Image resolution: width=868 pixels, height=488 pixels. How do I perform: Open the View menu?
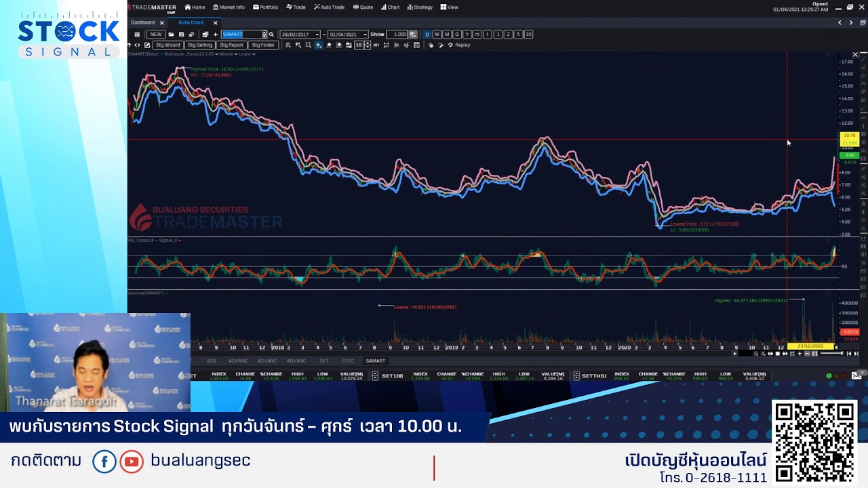point(450,7)
